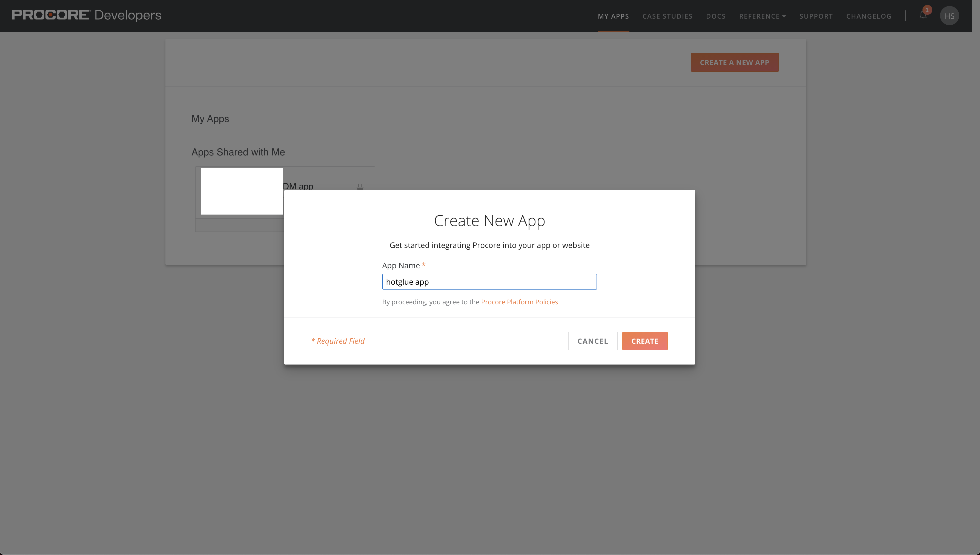
Task: Open the Changelog page
Action: 869,16
